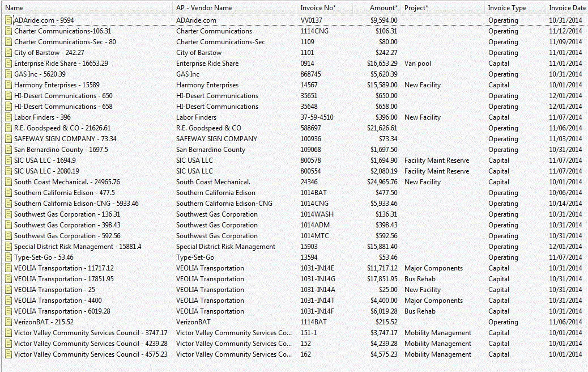Image resolution: width=588 pixels, height=372 pixels.
Task: Click the icon for R.E. Goodspeed & CO - 21626.61
Action: point(8,128)
